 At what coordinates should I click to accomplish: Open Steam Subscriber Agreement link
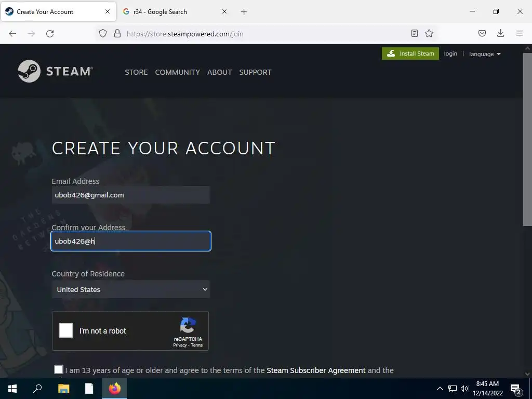(316, 370)
